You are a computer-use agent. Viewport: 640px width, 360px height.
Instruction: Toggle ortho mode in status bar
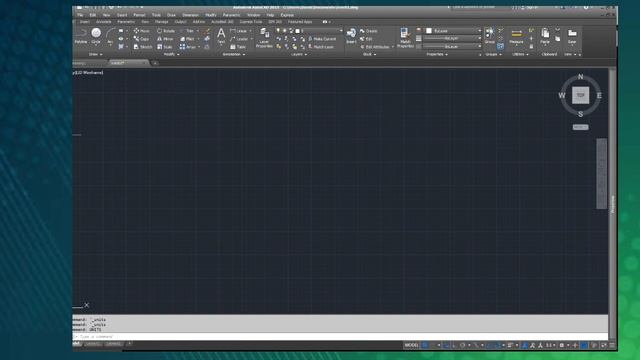tap(454, 345)
